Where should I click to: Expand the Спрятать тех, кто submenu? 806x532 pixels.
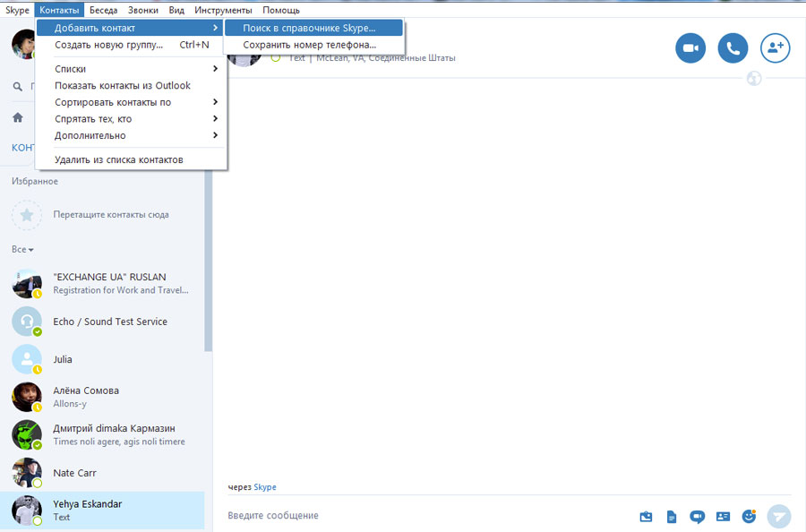[131, 119]
